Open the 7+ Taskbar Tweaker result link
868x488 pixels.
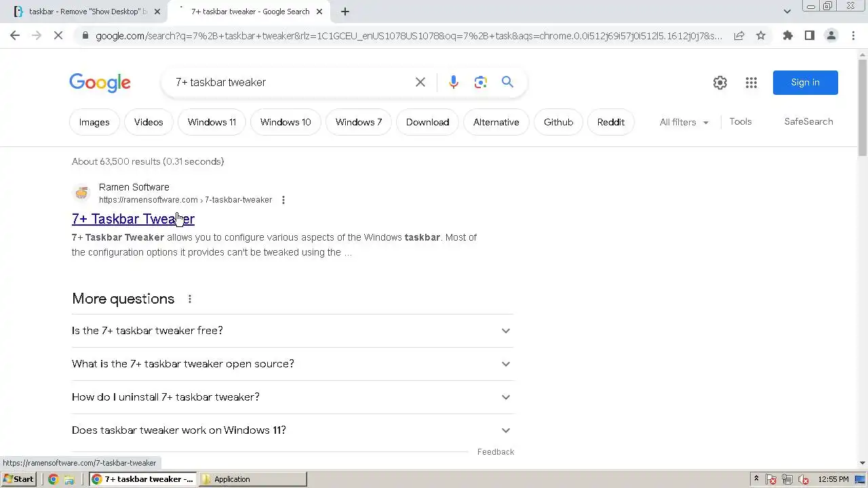pos(133,219)
